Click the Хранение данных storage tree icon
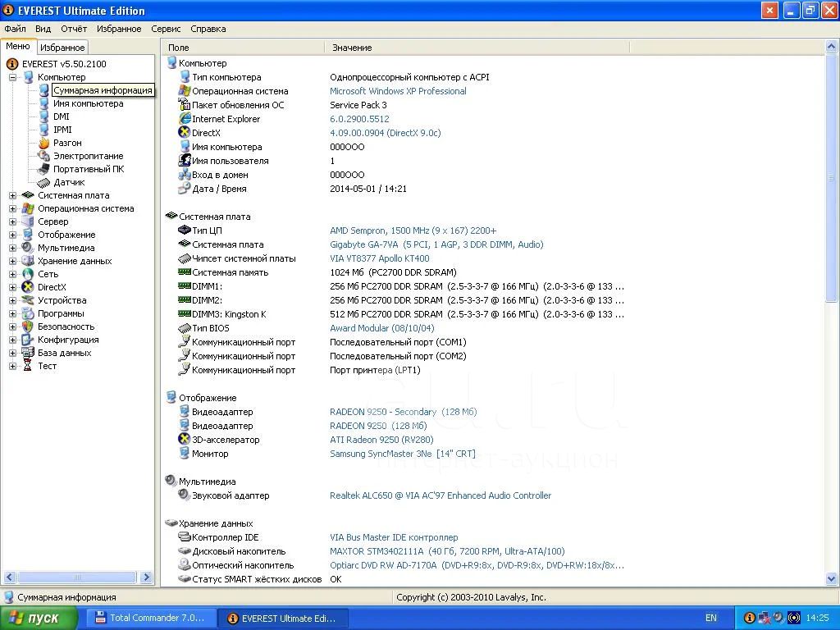Image resolution: width=840 pixels, height=630 pixels. coord(28,261)
